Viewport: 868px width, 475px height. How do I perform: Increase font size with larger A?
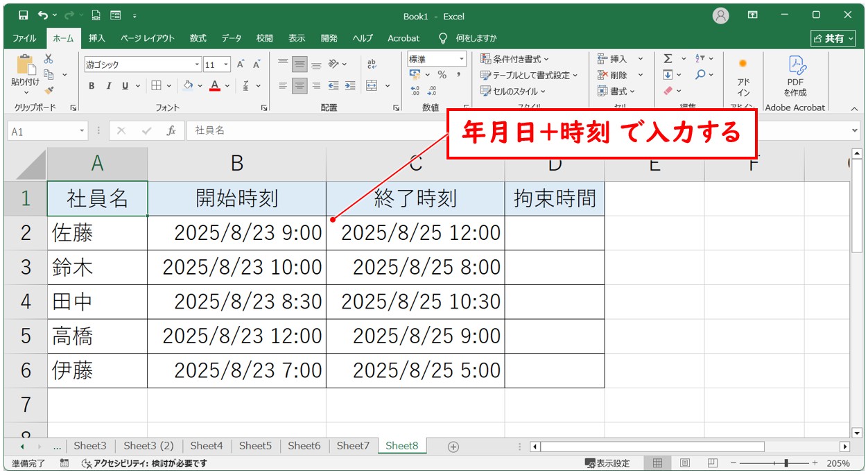click(241, 64)
